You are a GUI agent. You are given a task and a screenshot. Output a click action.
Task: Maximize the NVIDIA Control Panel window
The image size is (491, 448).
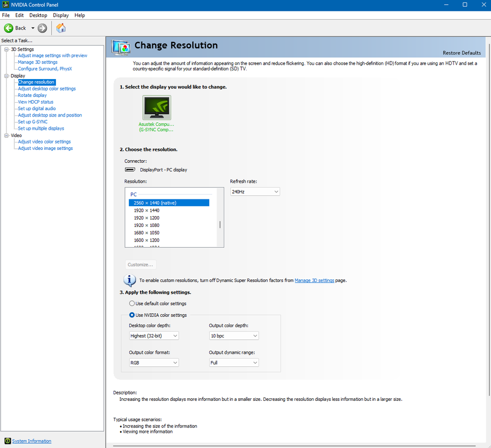(464, 5)
